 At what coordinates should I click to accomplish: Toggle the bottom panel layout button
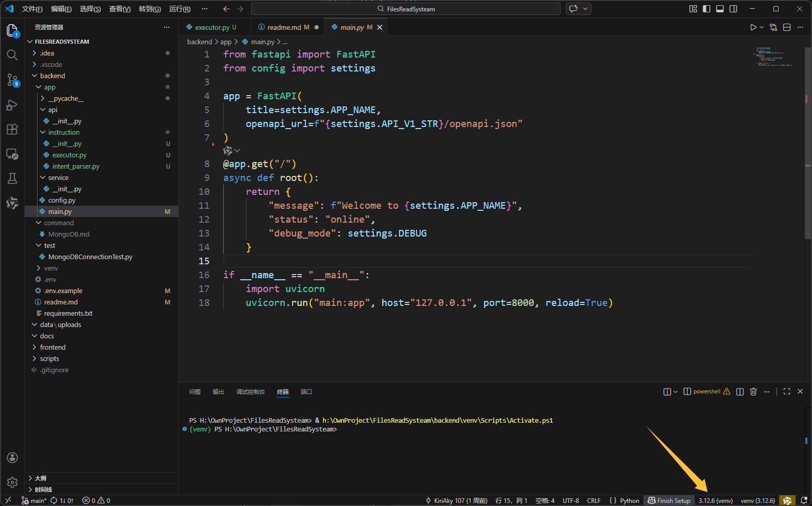pos(720,9)
